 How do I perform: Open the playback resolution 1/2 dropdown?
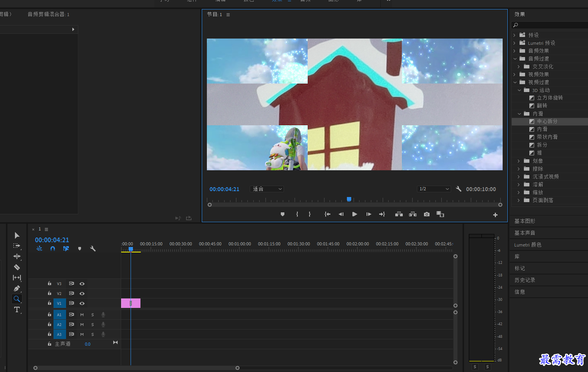point(434,189)
